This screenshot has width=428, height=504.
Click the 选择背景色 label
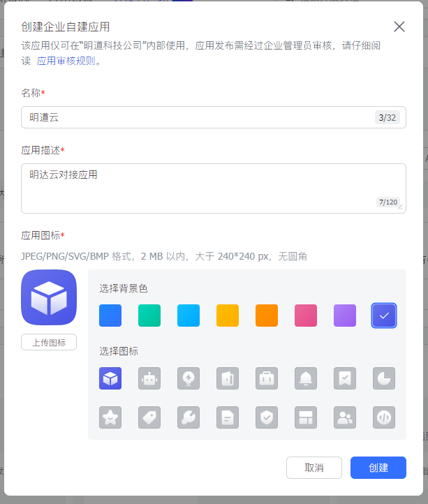click(x=124, y=288)
